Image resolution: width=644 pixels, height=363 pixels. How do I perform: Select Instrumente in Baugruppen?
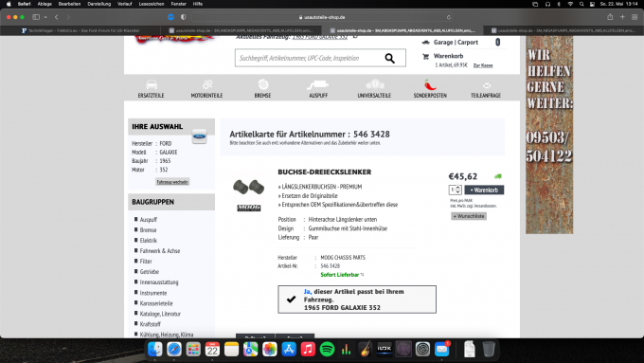pyautogui.click(x=153, y=293)
